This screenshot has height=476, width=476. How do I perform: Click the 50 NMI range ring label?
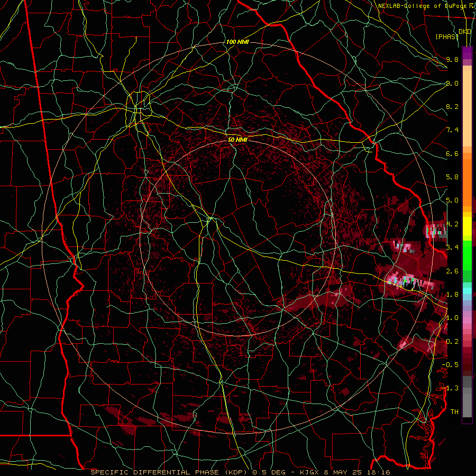(237, 140)
